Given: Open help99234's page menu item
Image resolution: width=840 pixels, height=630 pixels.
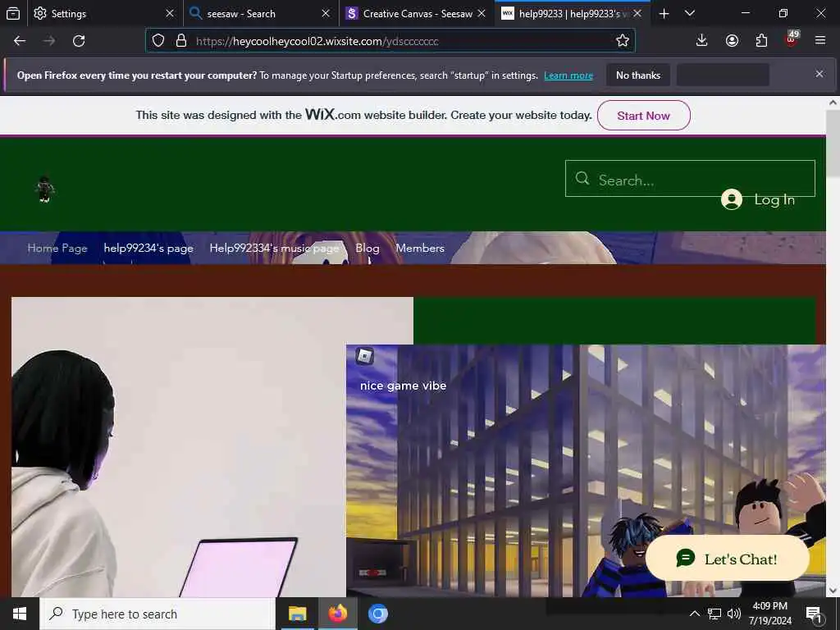Looking at the screenshot, I should tap(148, 248).
